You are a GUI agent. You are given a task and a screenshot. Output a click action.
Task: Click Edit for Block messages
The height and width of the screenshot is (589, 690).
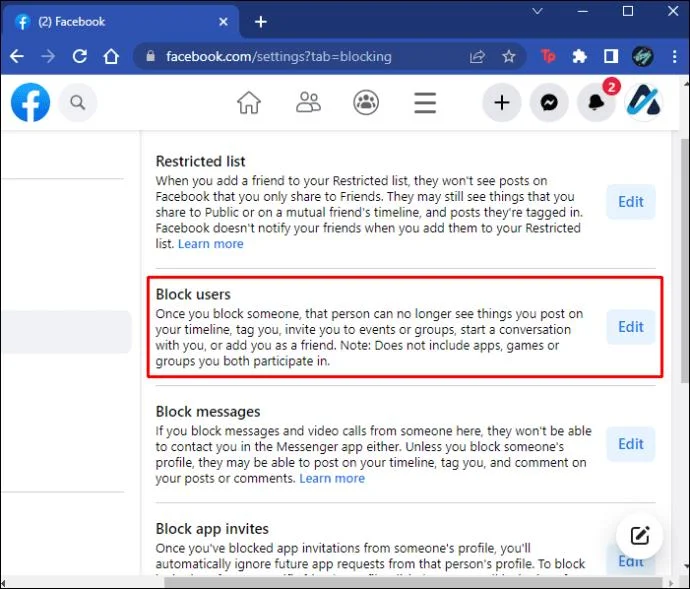click(631, 444)
